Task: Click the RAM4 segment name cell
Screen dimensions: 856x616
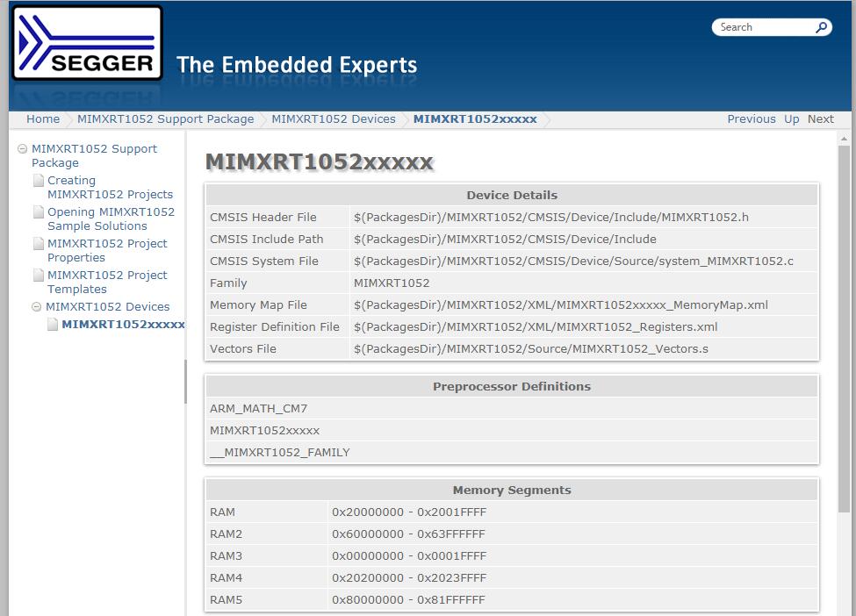Action: point(266,577)
